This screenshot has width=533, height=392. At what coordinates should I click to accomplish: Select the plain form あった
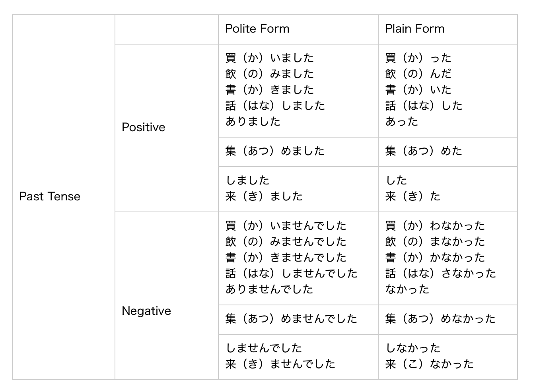point(401,122)
